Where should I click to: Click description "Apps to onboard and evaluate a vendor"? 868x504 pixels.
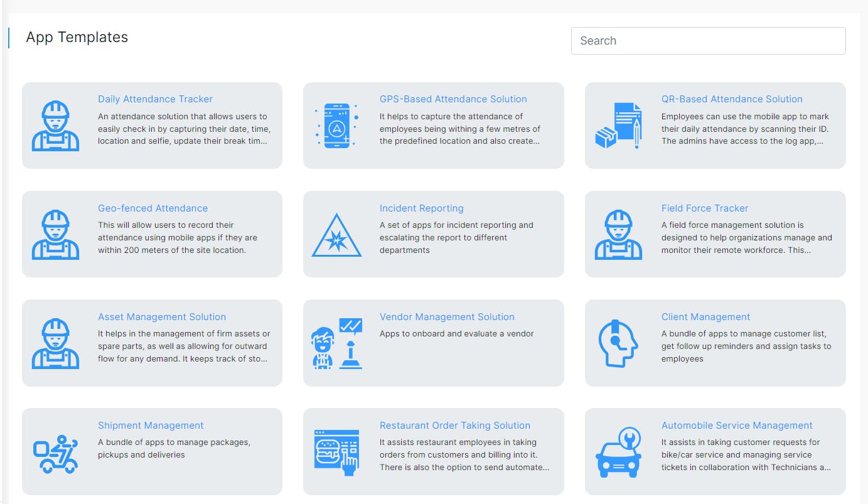(x=457, y=334)
